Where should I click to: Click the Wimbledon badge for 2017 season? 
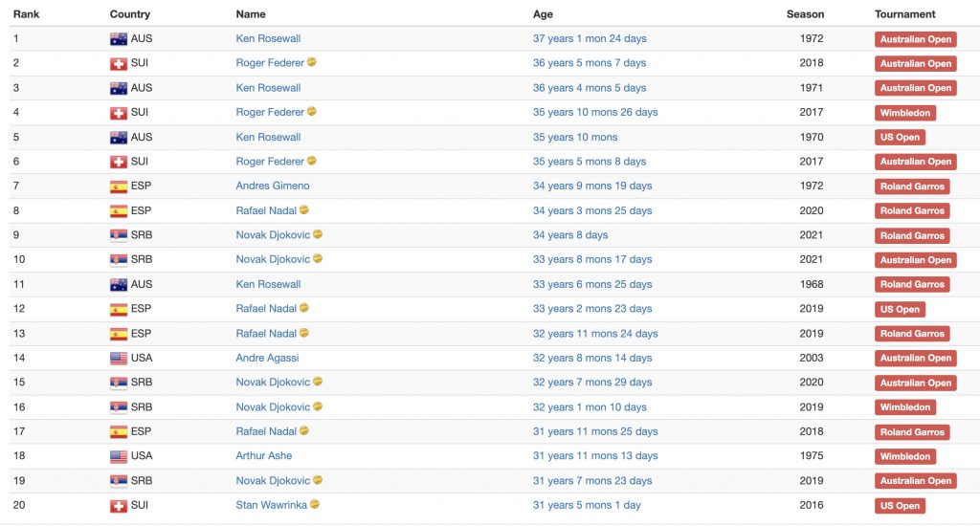(x=905, y=113)
